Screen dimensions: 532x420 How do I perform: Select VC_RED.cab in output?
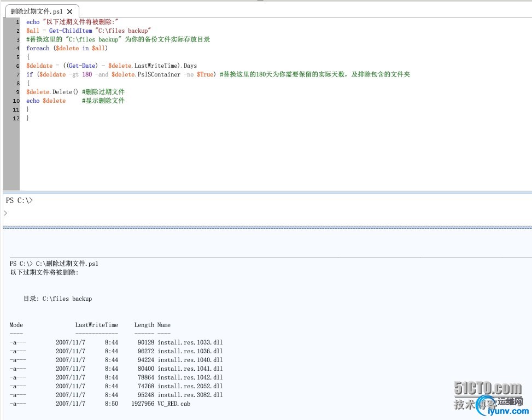point(174,404)
